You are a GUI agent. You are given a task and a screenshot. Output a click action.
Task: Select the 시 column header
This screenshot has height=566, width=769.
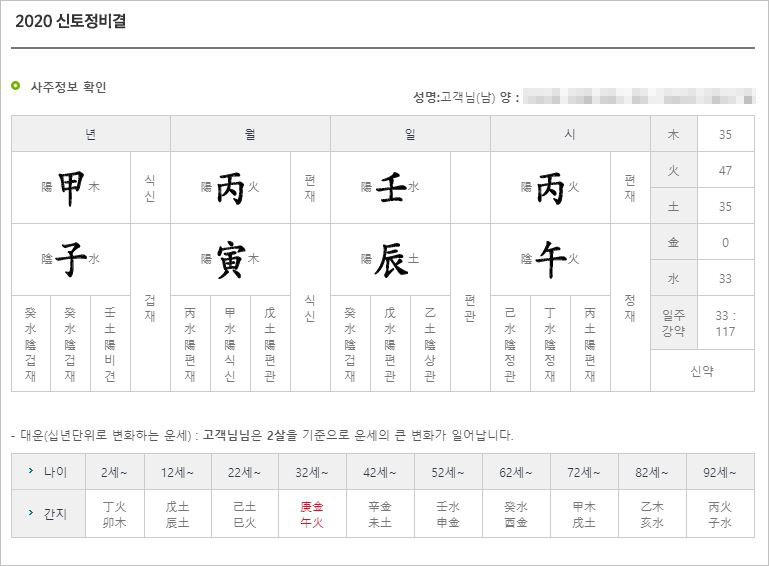570,133
